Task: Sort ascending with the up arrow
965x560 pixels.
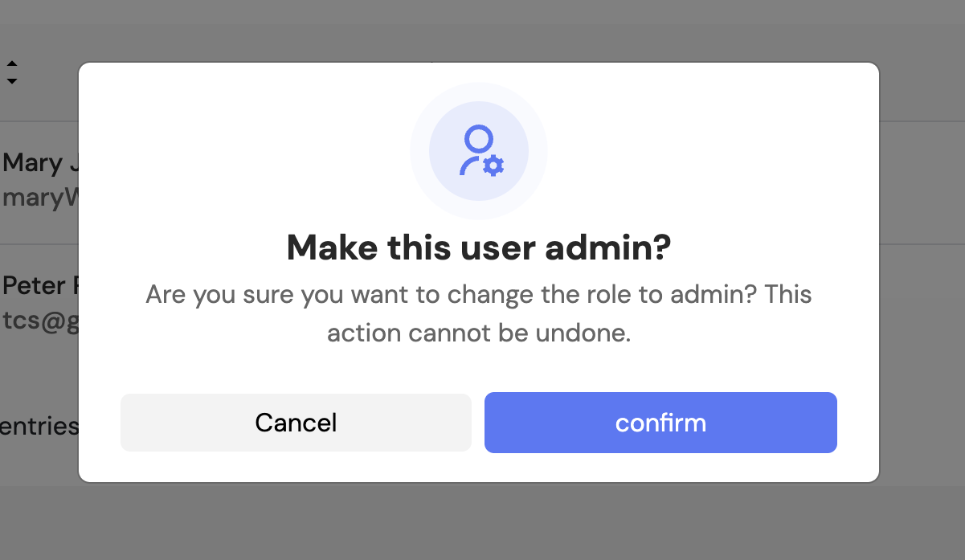Action: (x=12, y=64)
